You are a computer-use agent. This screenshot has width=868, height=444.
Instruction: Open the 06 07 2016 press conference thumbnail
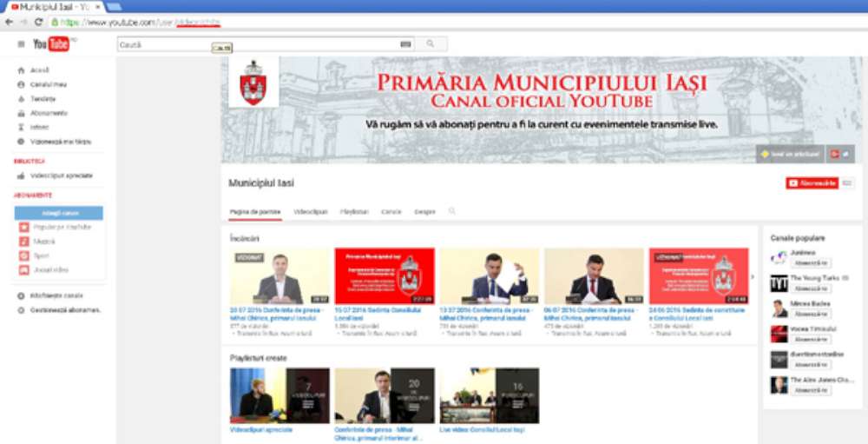[594, 276]
